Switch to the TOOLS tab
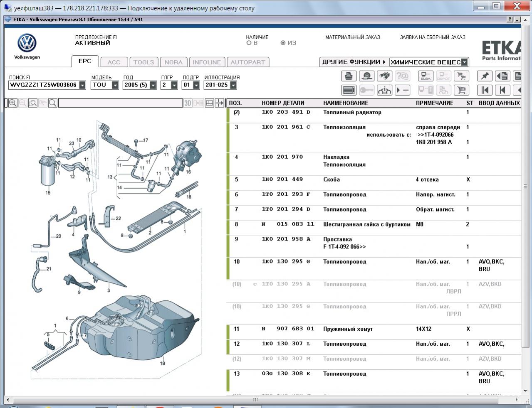 [144, 62]
